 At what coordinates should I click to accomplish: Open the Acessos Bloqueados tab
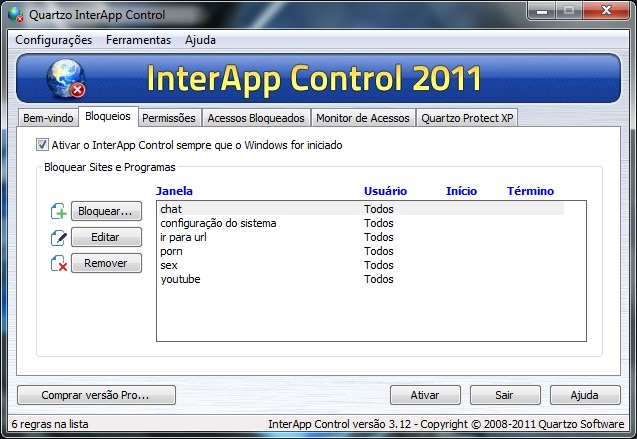point(256,118)
